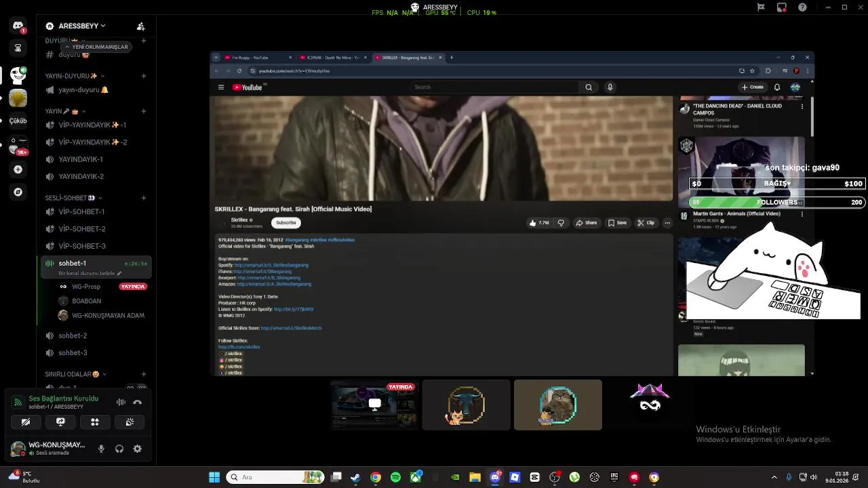Invite people to the ARESSBEYY server
This screenshot has width=868, height=488.
click(140, 26)
